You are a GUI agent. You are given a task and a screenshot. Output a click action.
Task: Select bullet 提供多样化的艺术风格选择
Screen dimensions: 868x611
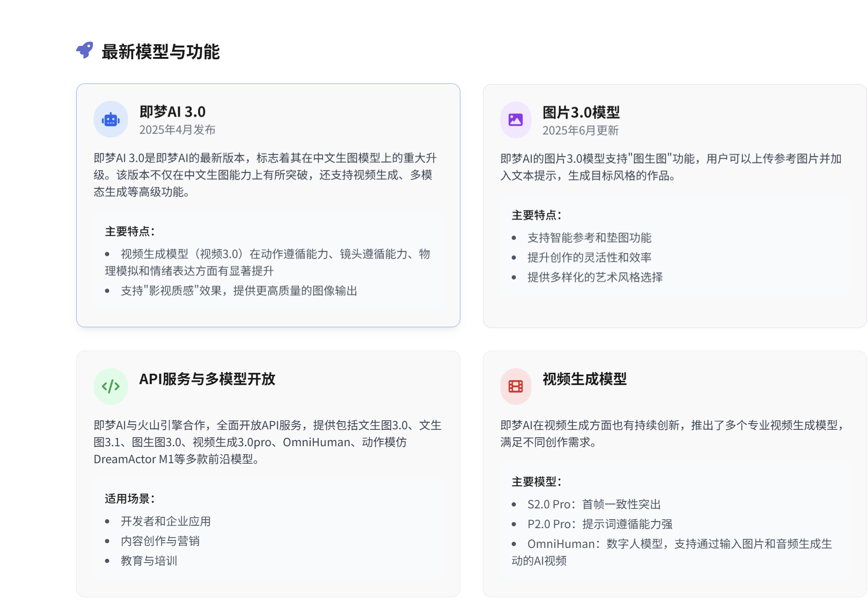point(595,277)
